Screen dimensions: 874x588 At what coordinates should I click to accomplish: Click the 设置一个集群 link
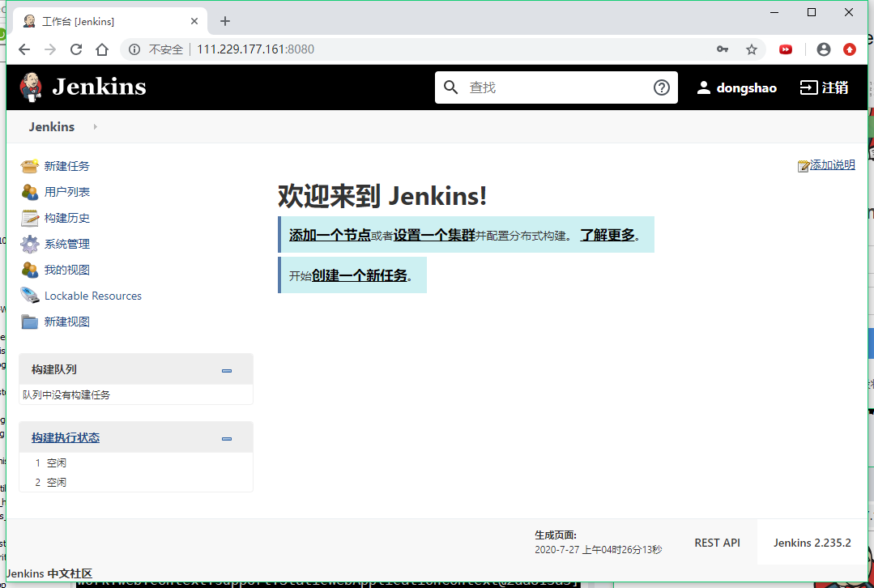(x=434, y=235)
